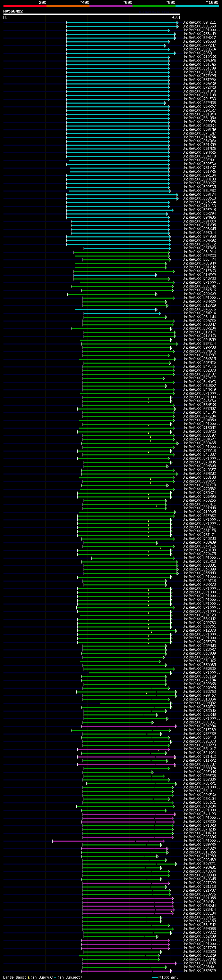
Task: Select hit label UniRef100_Q4DZU3
Action: tap(199, 539)
